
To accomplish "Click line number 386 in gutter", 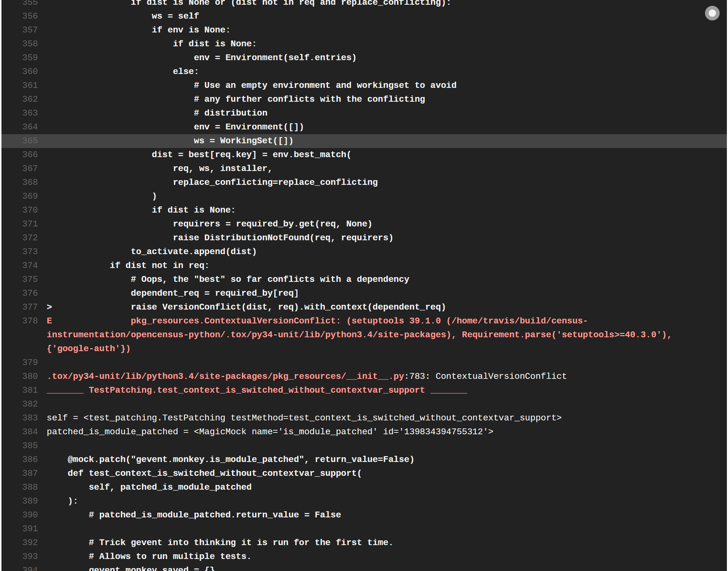I will point(30,459).
